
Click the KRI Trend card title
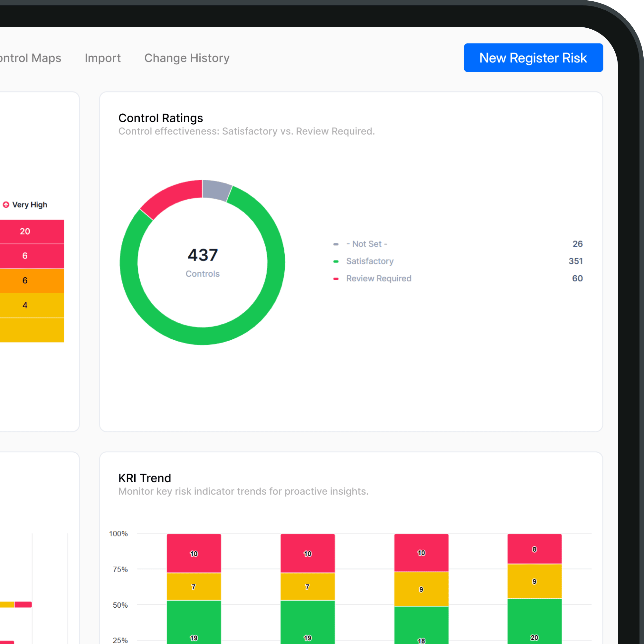coord(145,478)
